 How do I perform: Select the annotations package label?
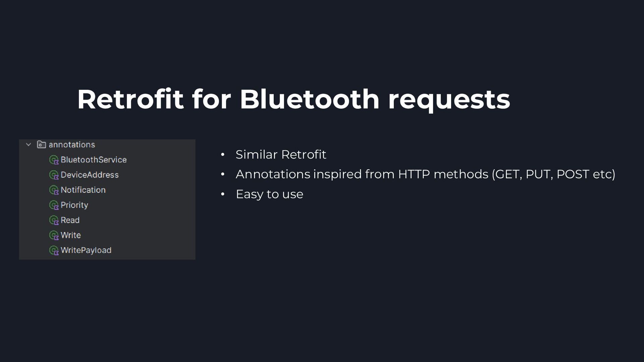coord(72,144)
